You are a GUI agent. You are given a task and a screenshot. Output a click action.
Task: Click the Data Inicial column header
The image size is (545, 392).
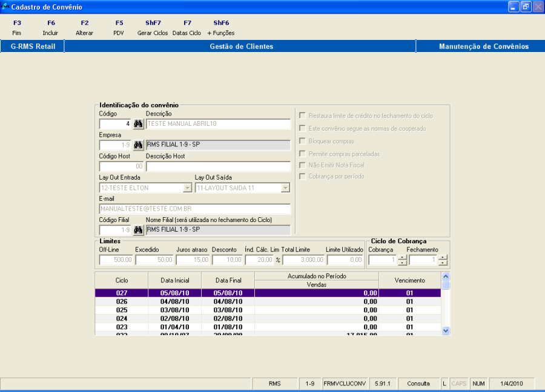click(x=175, y=280)
